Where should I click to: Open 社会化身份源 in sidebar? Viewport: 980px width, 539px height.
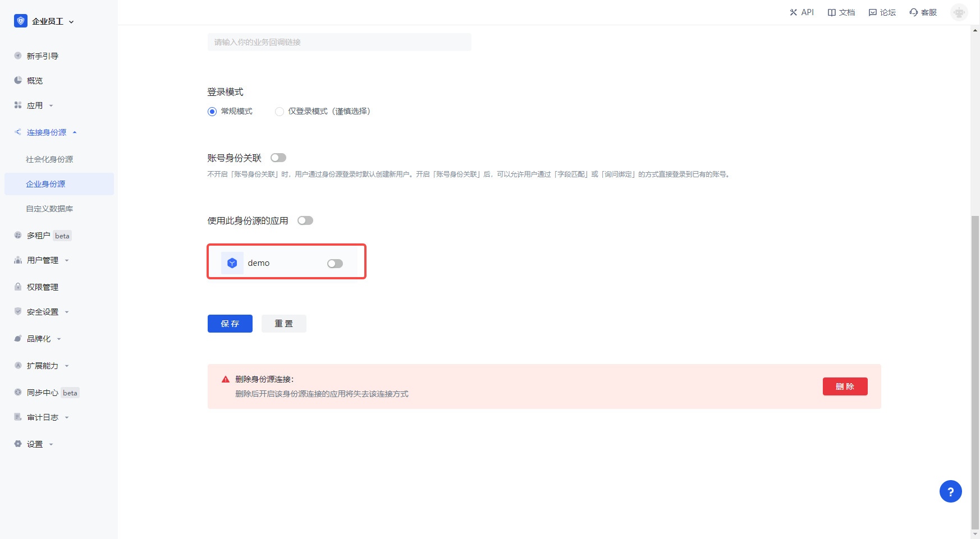point(49,159)
